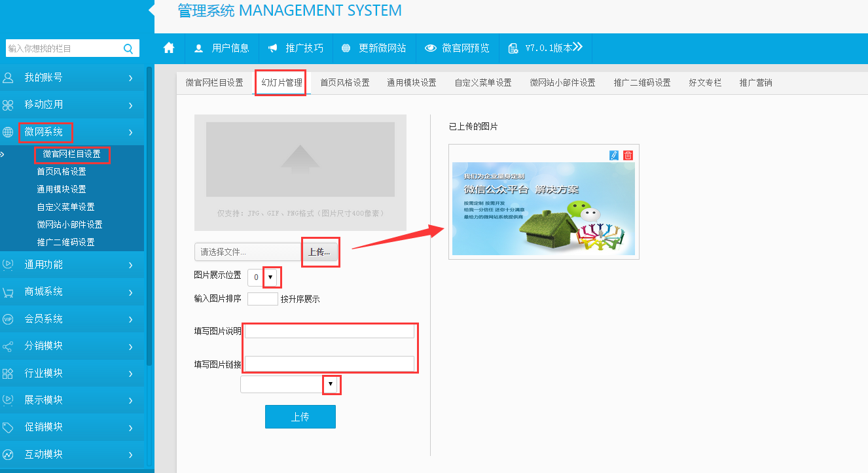Click the 更新微网站 globe icon
The width and height of the screenshot is (868, 473).
coord(346,48)
